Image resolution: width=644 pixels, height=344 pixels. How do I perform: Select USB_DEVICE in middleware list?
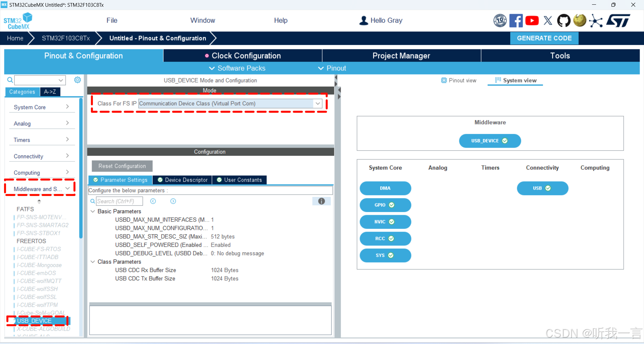35,321
